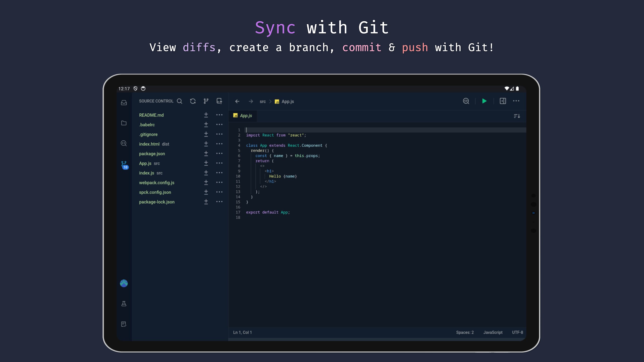Image resolution: width=644 pixels, height=362 pixels.
Task: Open the colorful account avatar in sidebar
Action: [x=124, y=283]
